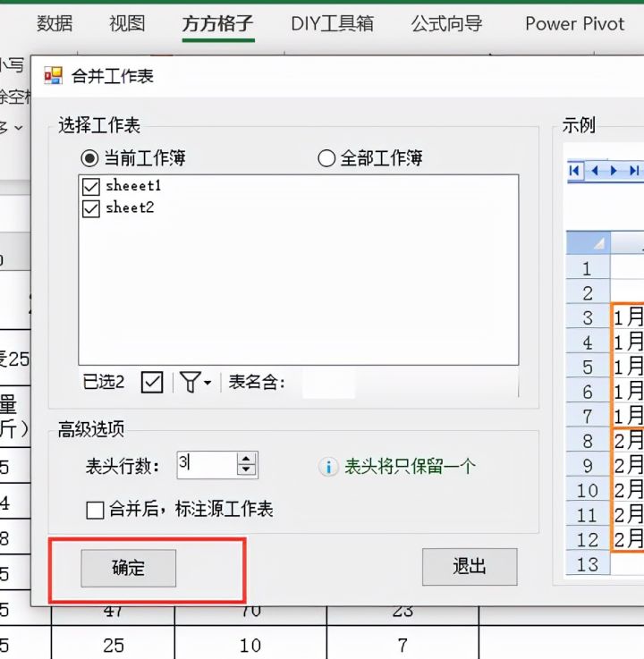Go to the 公式向导 tab
This screenshot has width=644, height=659.
click(x=446, y=23)
